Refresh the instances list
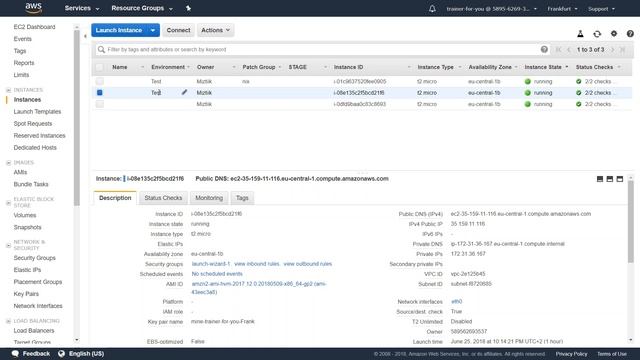 [x=597, y=34]
